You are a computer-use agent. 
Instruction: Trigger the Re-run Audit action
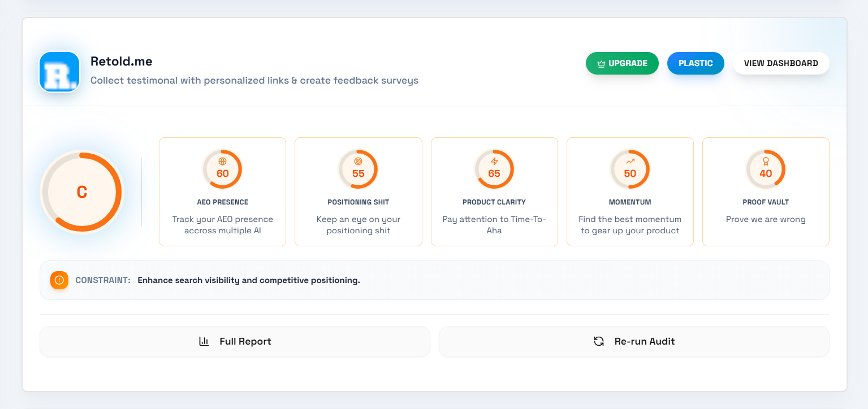(x=633, y=341)
